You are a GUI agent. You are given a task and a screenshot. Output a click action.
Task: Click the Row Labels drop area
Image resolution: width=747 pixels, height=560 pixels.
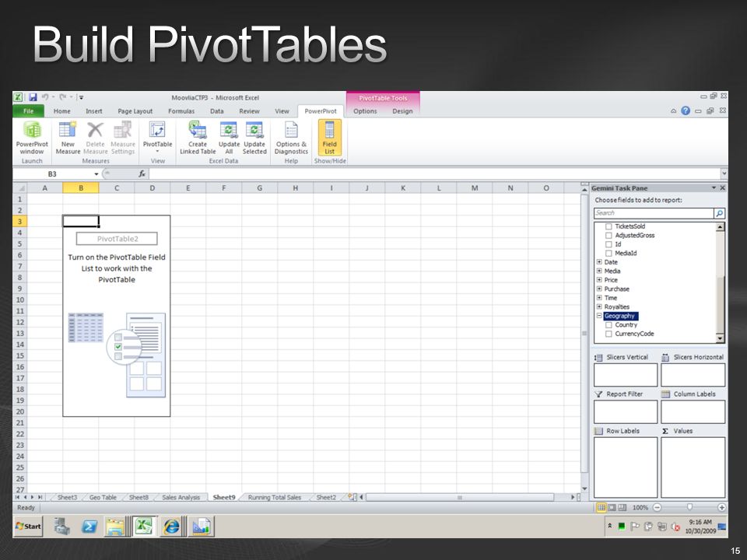tap(626, 467)
